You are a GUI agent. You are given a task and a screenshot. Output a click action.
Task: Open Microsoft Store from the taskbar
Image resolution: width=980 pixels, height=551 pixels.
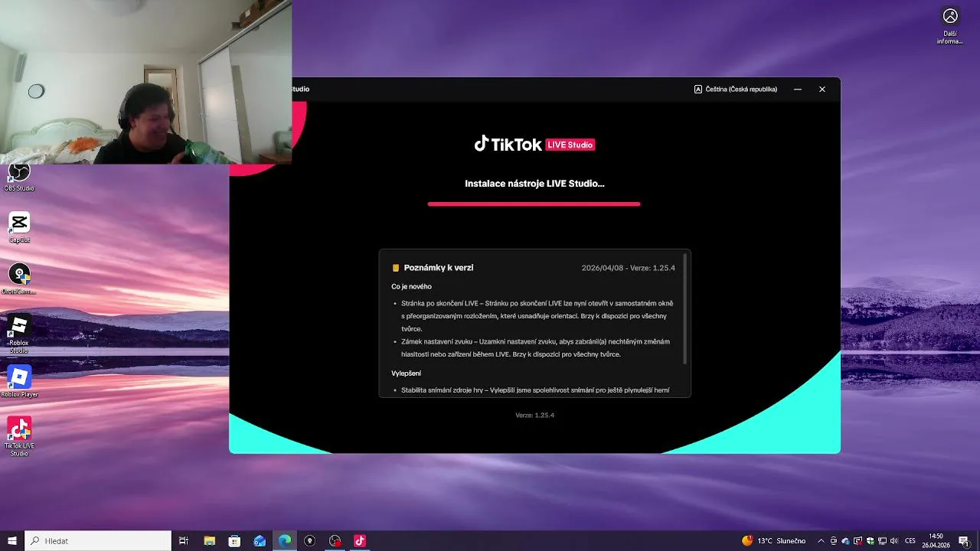click(234, 540)
